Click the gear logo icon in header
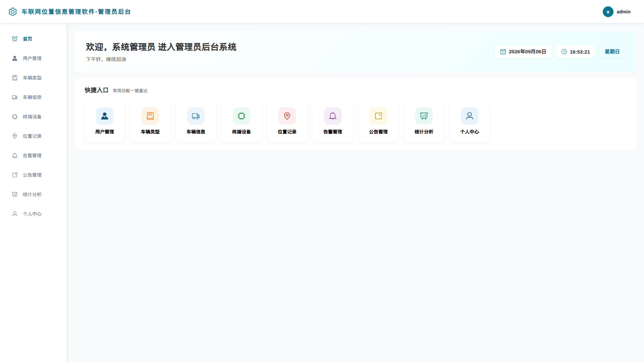The height and width of the screenshot is (362, 644). (13, 12)
